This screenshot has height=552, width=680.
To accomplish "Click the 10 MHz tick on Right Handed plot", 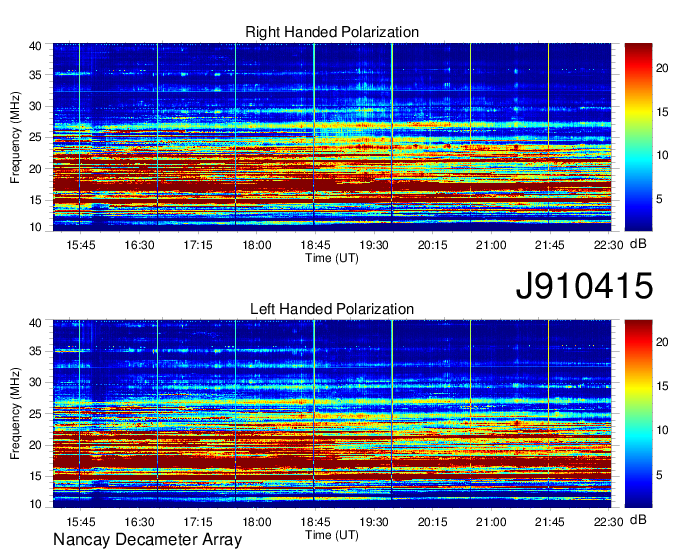I will 35,227.
